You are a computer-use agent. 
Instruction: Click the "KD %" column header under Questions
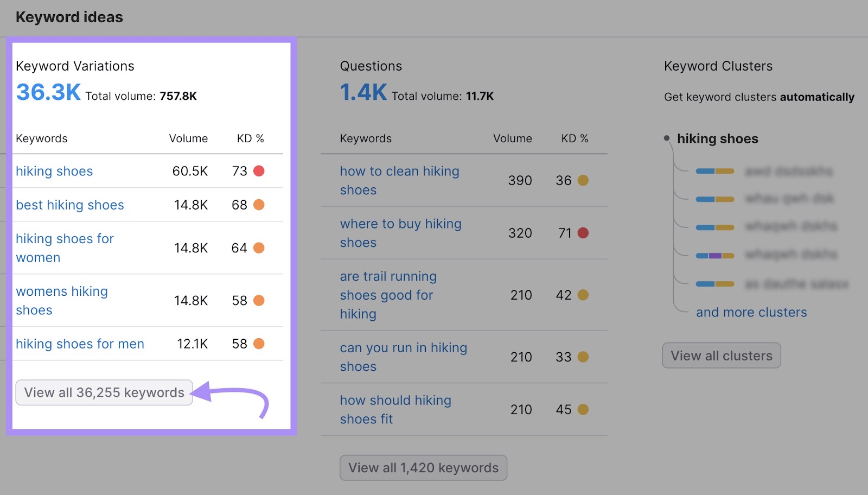pos(574,138)
